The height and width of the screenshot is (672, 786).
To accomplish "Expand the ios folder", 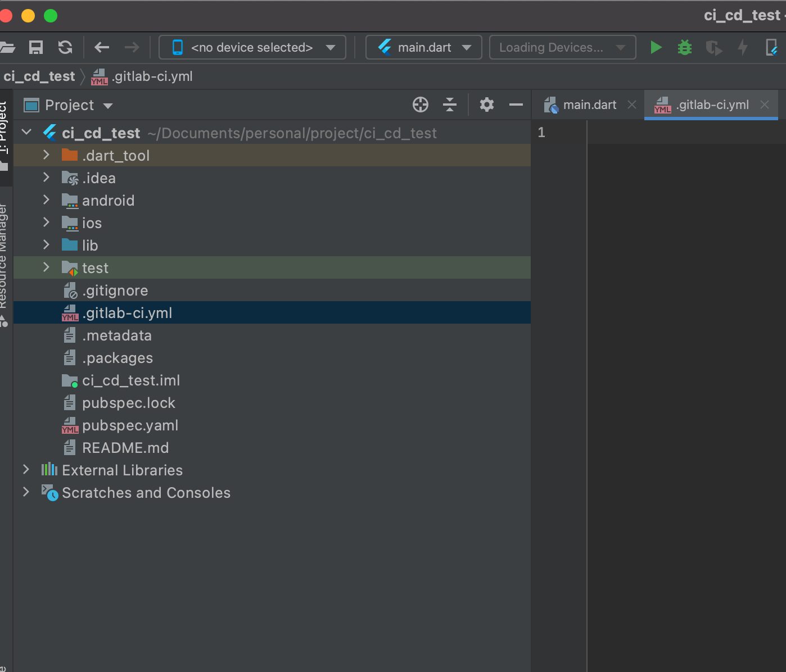I will (x=46, y=223).
